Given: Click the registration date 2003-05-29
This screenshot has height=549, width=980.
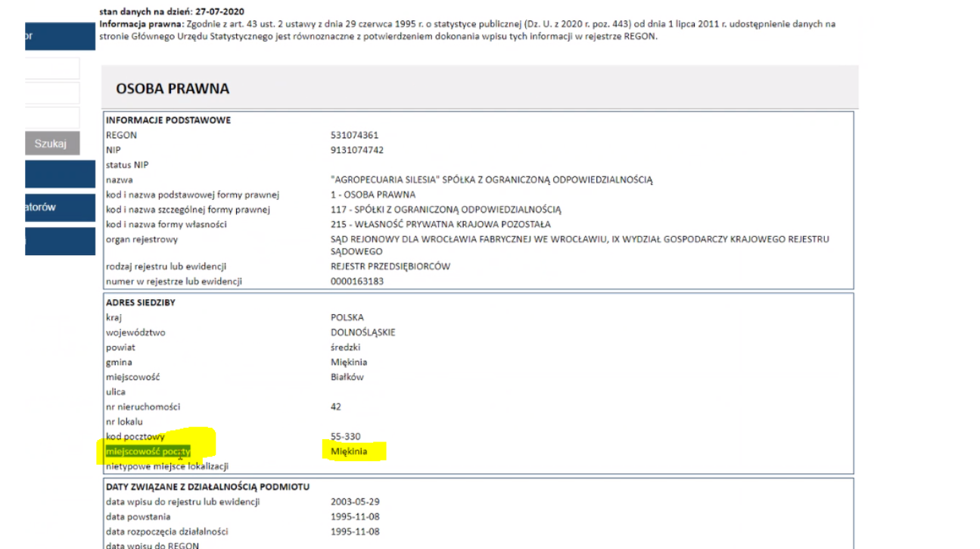Looking at the screenshot, I should tap(356, 502).
